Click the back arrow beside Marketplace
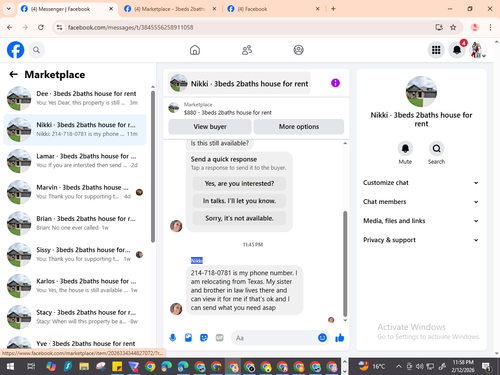Screen dimensions: 500x375 click(13, 74)
